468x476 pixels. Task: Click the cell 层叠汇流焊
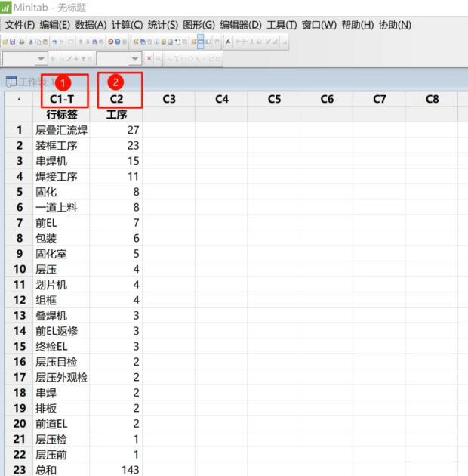(x=62, y=130)
